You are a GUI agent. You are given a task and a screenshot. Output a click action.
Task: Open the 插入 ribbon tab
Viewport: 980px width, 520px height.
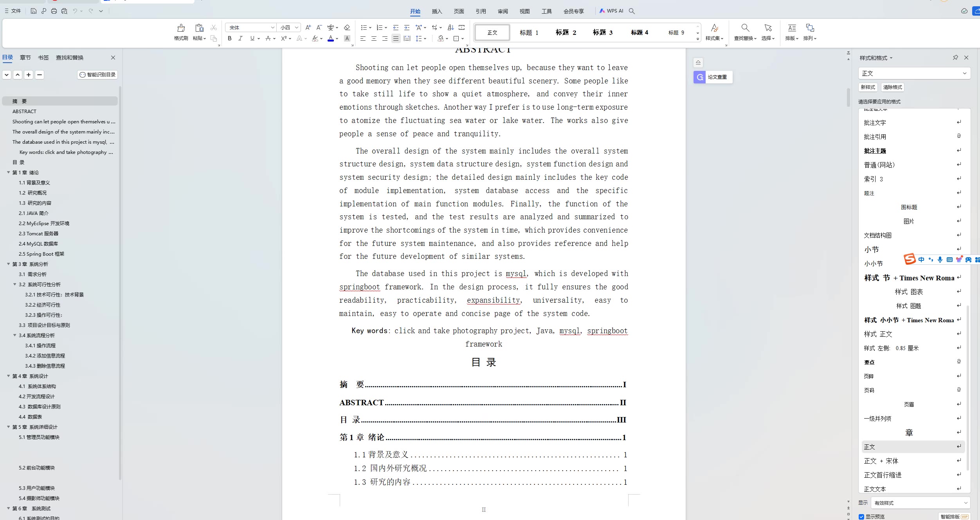[437, 11]
